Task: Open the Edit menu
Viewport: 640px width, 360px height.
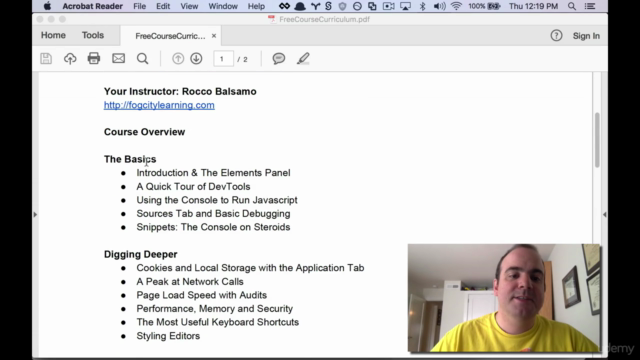Action: tap(163, 6)
